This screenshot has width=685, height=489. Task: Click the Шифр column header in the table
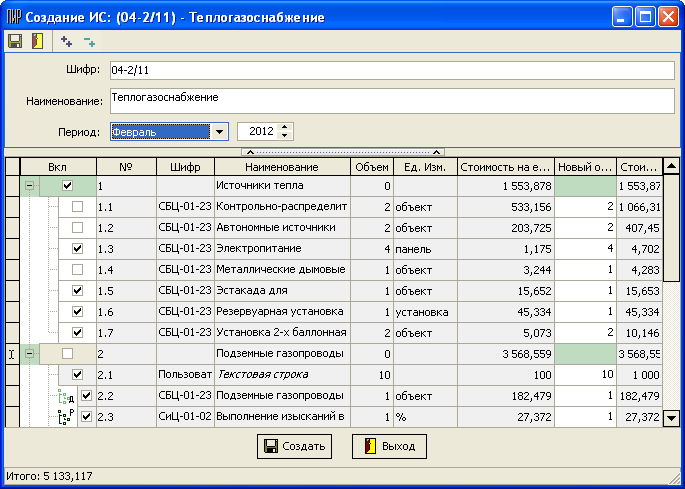pos(185,166)
